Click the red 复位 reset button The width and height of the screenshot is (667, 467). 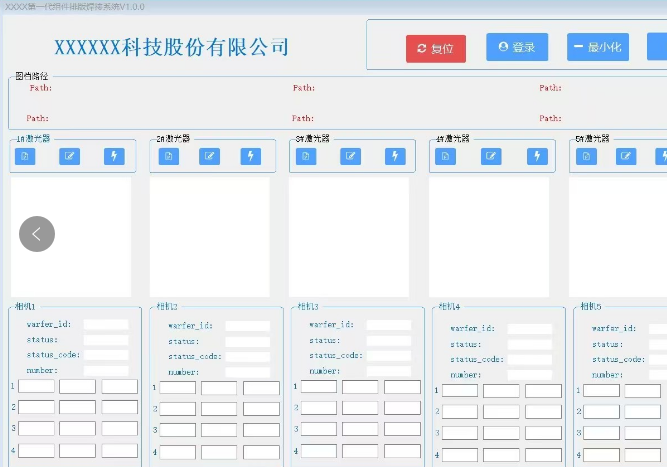coord(436,48)
